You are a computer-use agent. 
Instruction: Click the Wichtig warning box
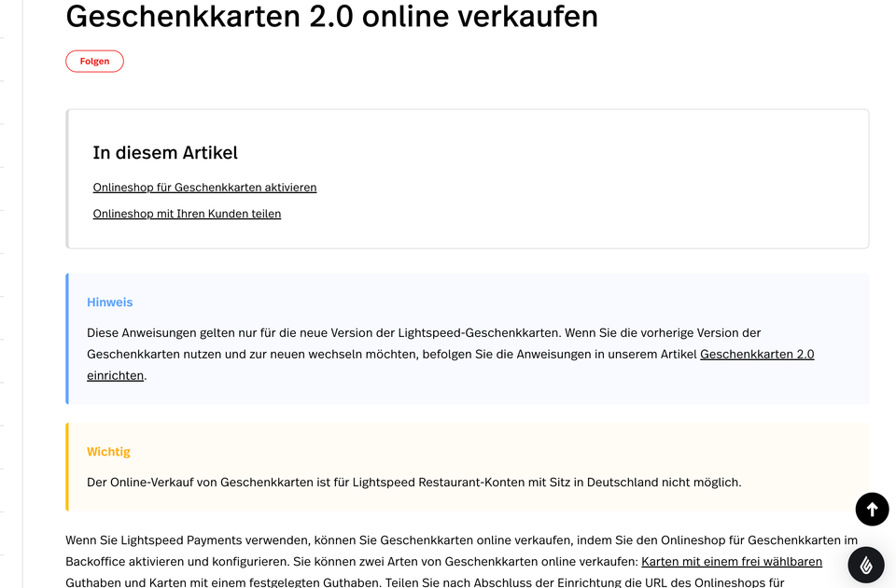(467, 467)
